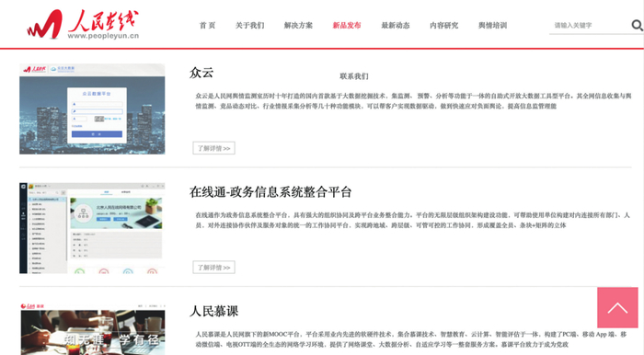Screen dimensions: 644x355
Task: Click the 在线通 description paragraph
Action: tap(412, 220)
